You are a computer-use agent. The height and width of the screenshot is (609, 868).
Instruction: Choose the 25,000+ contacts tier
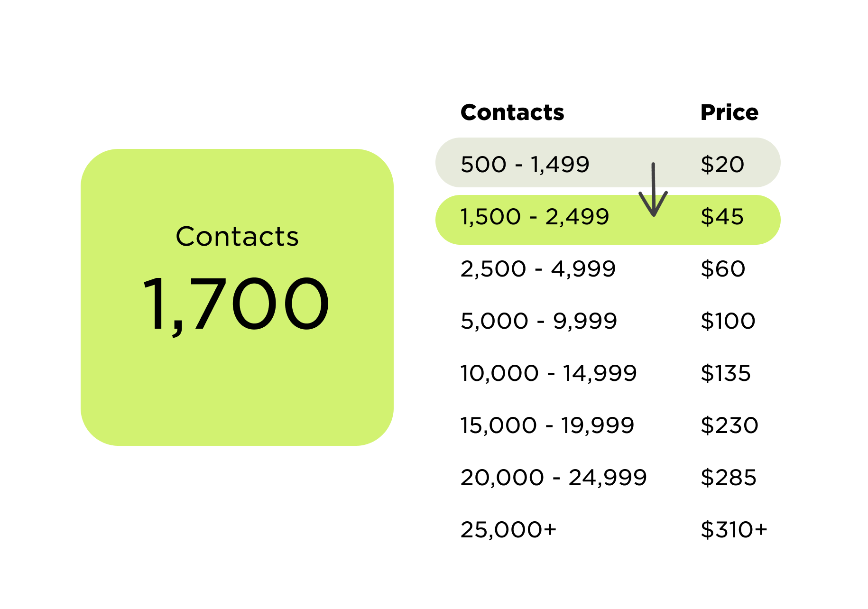(508, 530)
